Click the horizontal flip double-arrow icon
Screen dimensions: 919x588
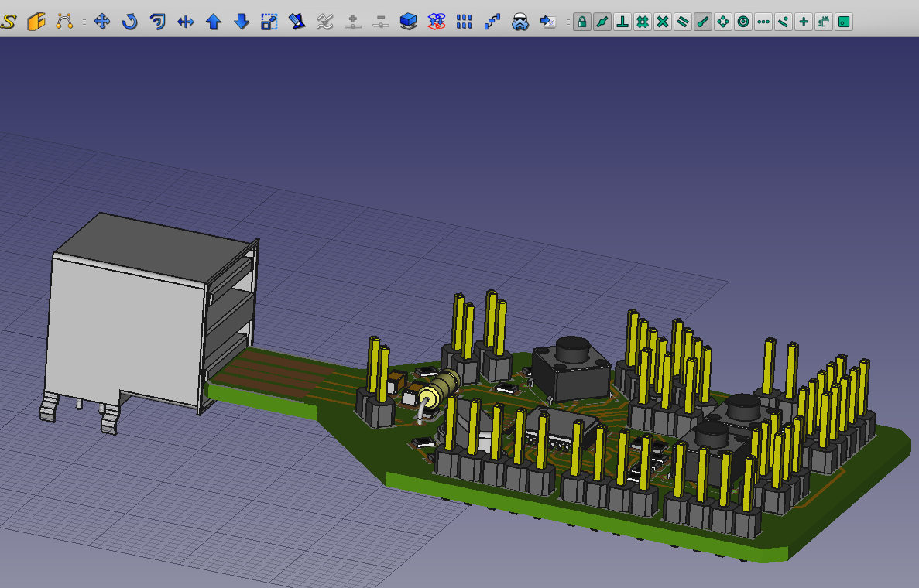click(186, 22)
